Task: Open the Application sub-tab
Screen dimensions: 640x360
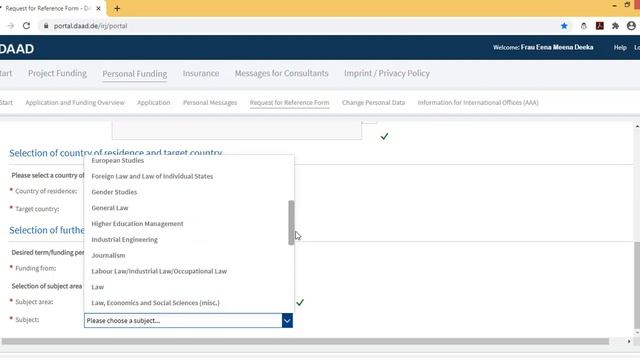Action: click(x=153, y=103)
